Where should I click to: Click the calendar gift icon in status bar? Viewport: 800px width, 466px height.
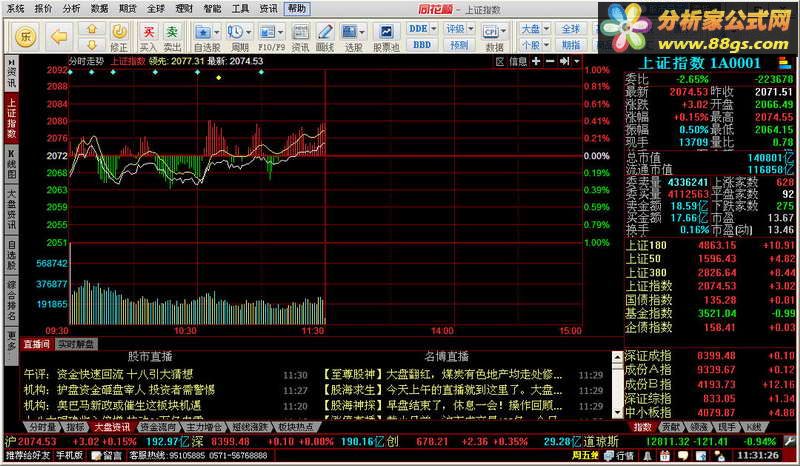point(664,455)
